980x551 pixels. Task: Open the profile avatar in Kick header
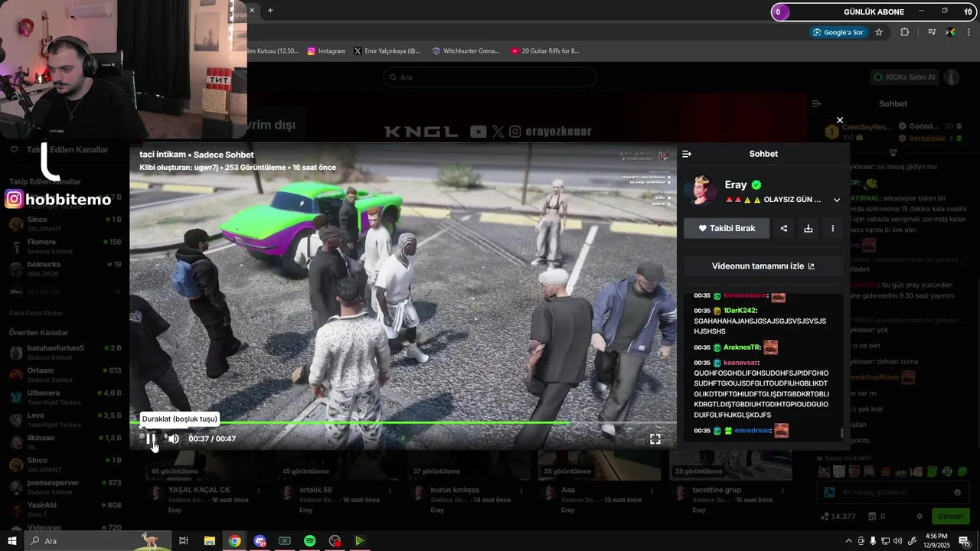(x=952, y=77)
